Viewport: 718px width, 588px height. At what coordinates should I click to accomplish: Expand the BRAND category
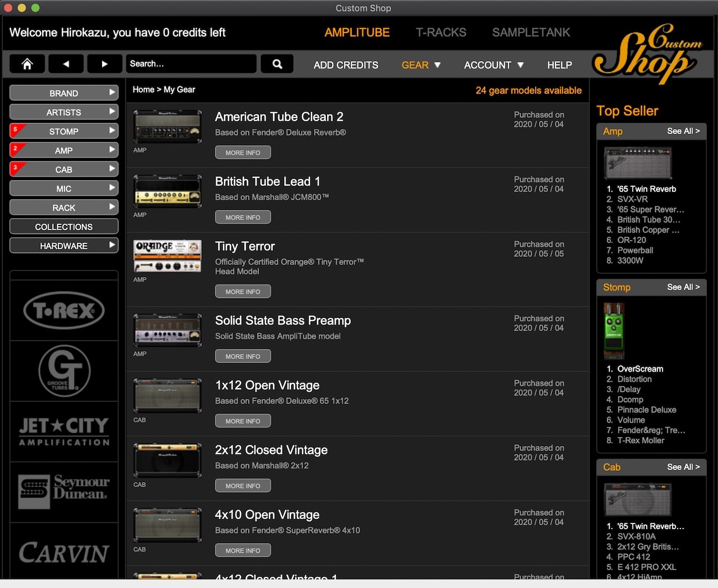64,93
